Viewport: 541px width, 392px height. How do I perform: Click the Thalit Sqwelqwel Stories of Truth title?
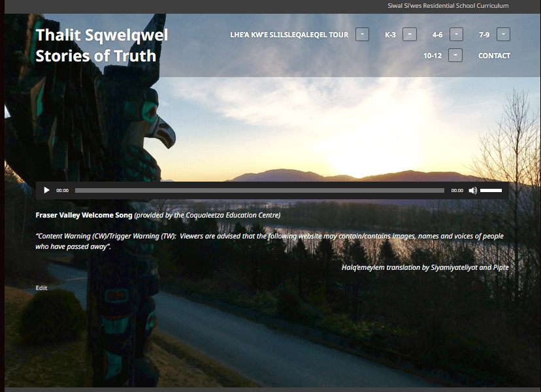pyautogui.click(x=102, y=45)
